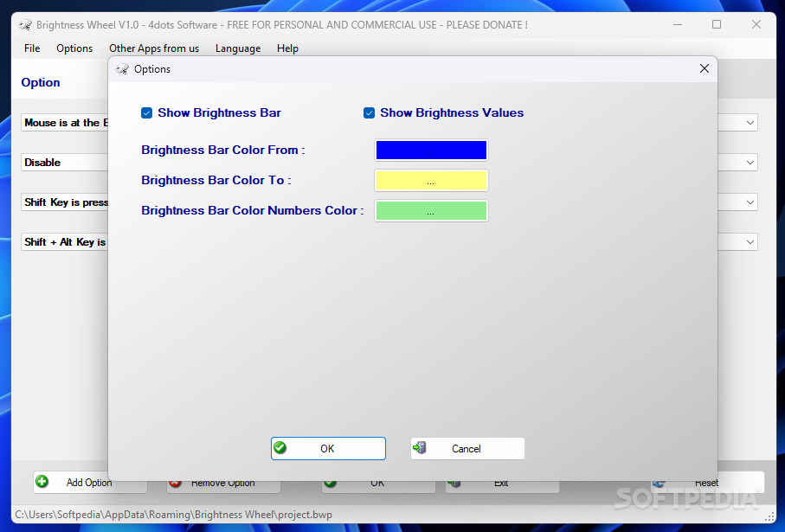Click Cancel in the Options dialog
This screenshot has height=532, width=785.
(467, 448)
